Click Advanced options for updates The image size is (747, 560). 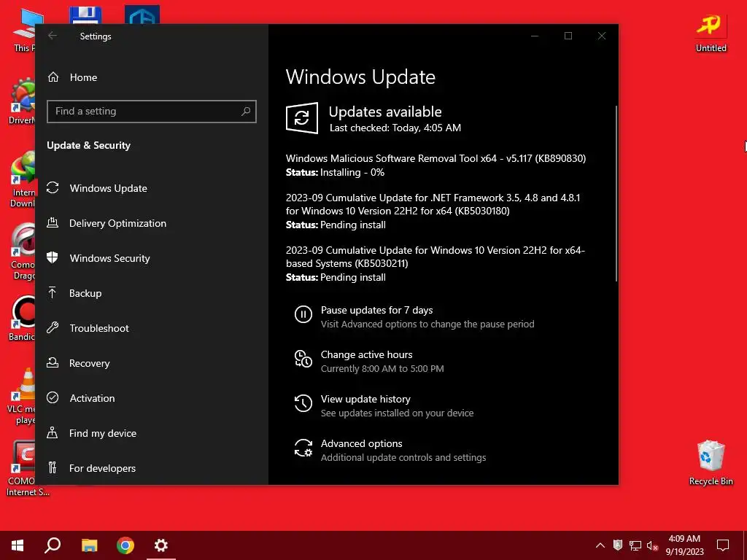point(361,443)
